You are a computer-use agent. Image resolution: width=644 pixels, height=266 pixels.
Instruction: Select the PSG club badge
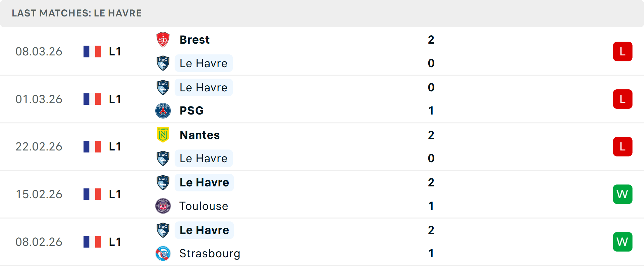click(x=163, y=110)
